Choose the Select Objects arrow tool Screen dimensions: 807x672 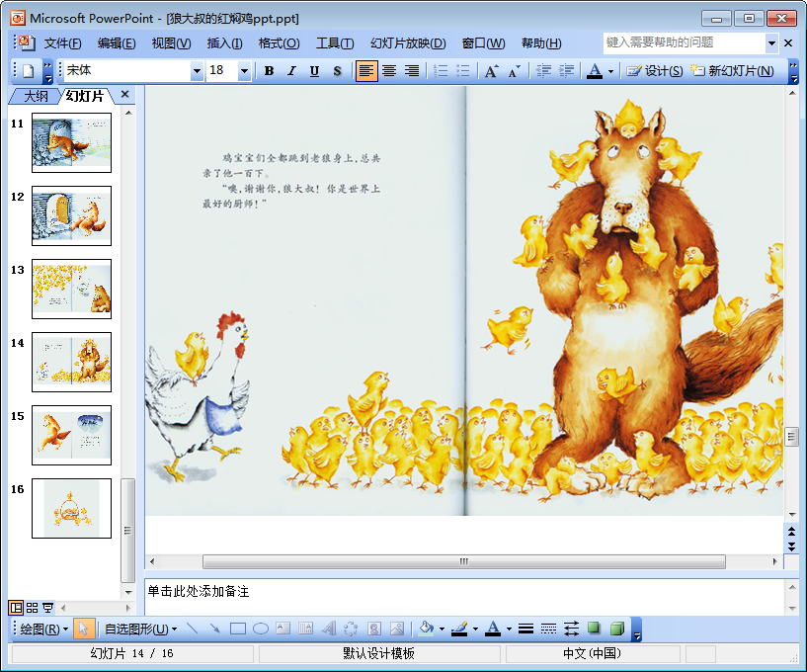(x=83, y=629)
